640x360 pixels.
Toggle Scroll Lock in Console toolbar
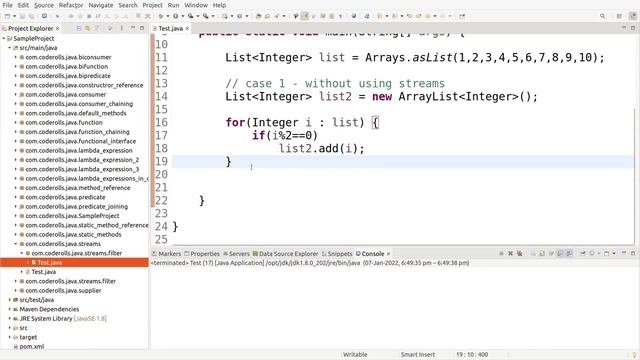(542, 253)
